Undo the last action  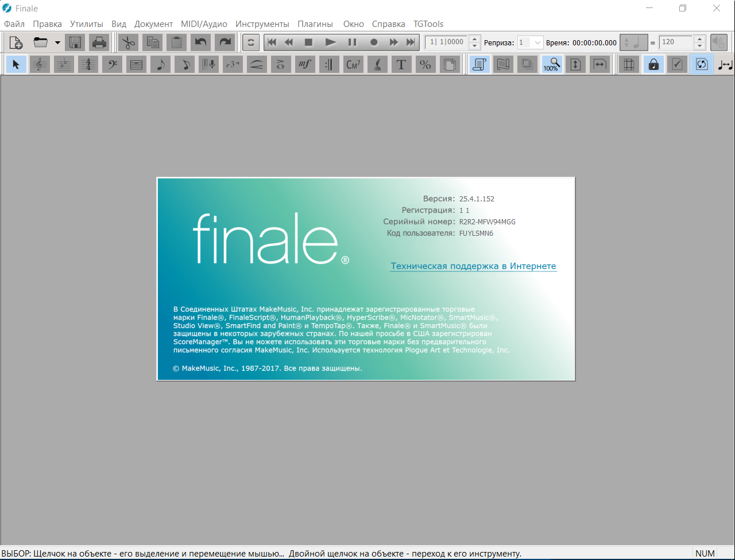pyautogui.click(x=201, y=42)
